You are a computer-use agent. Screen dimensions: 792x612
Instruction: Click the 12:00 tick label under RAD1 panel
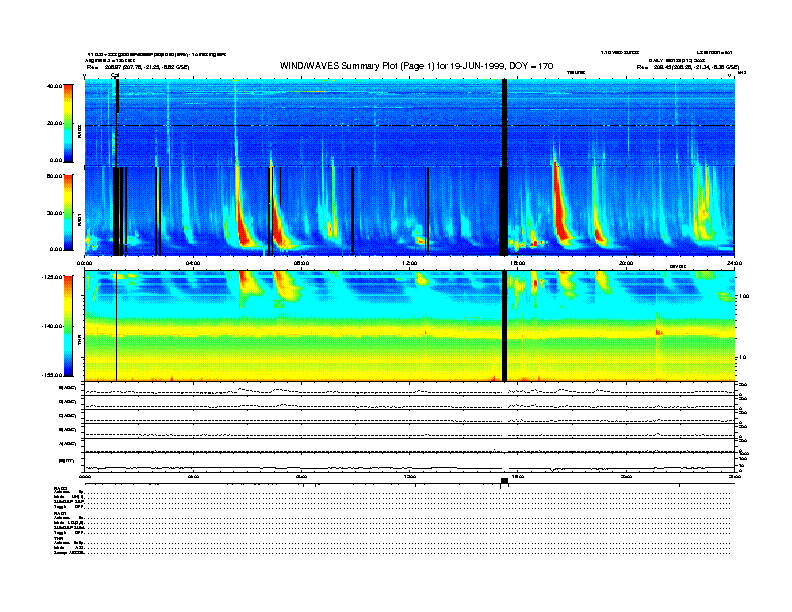pyautogui.click(x=409, y=263)
